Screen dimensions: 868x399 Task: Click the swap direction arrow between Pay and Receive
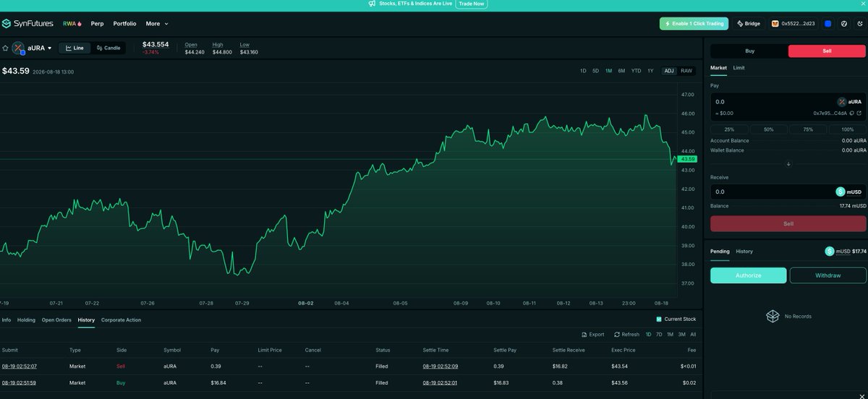tap(788, 163)
